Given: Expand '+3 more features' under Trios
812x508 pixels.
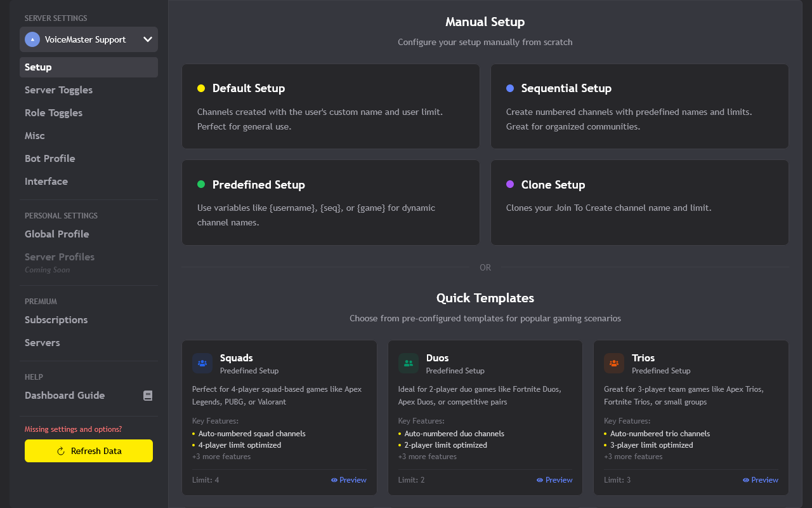Looking at the screenshot, I should pos(633,456).
